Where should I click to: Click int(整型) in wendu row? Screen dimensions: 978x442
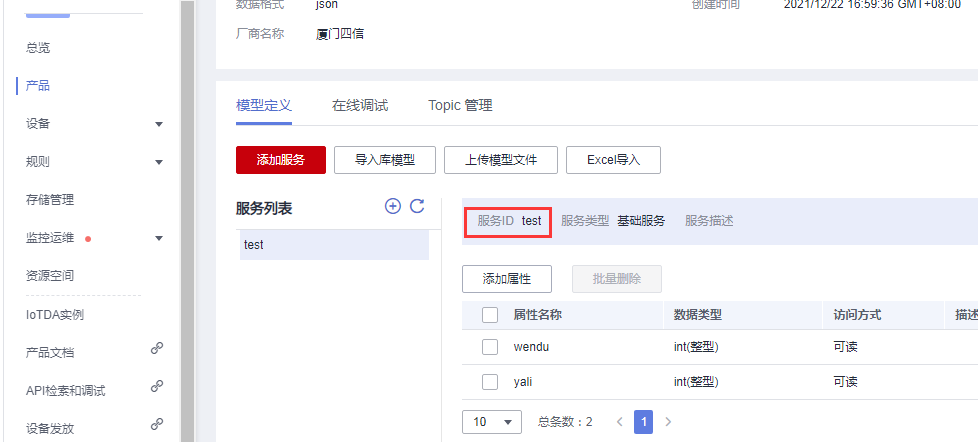point(696,347)
